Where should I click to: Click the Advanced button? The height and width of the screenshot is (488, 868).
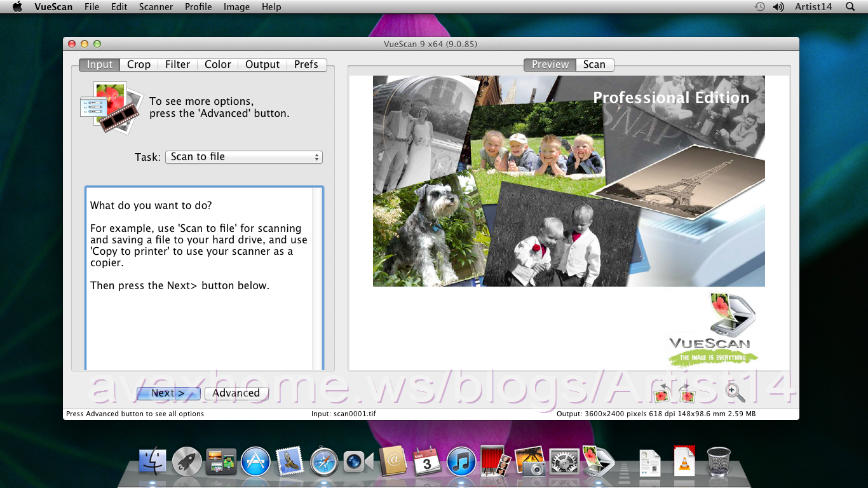click(x=236, y=393)
